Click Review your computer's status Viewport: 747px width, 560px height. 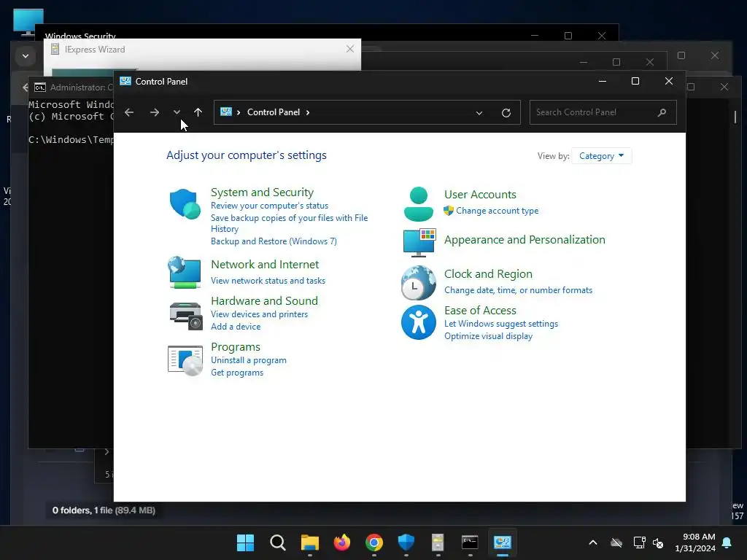click(x=270, y=206)
